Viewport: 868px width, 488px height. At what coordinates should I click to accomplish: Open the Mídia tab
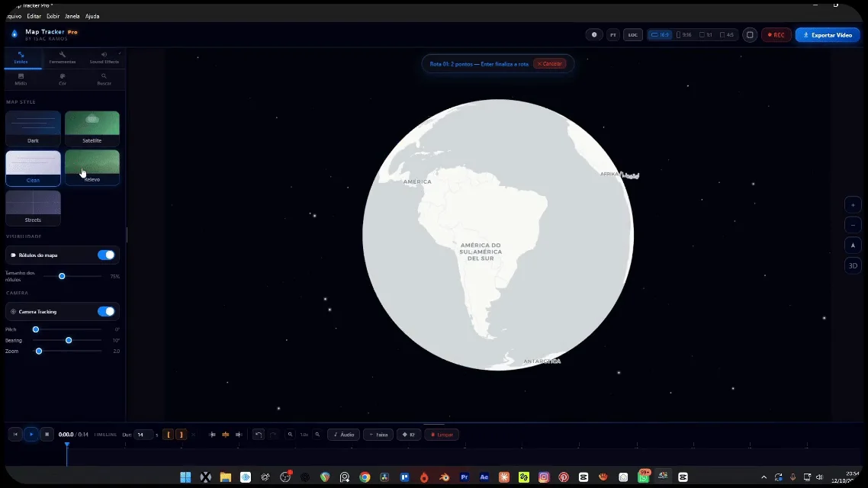coord(21,79)
